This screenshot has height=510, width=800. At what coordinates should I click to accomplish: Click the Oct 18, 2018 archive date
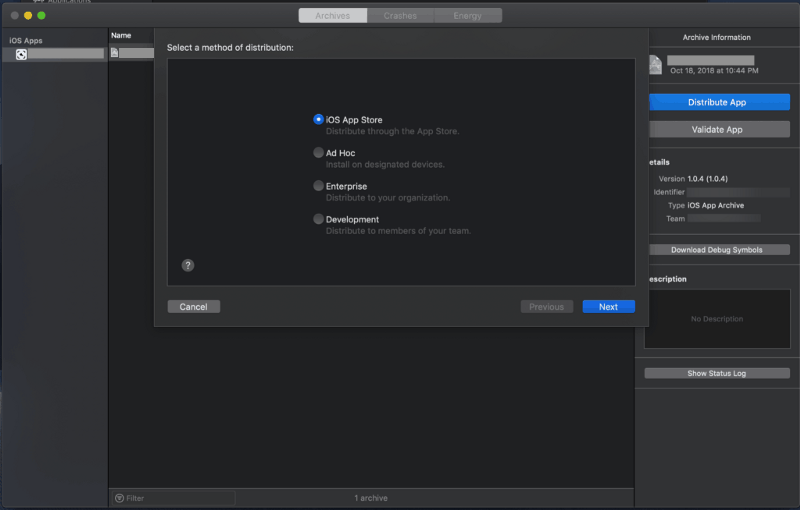(714, 70)
